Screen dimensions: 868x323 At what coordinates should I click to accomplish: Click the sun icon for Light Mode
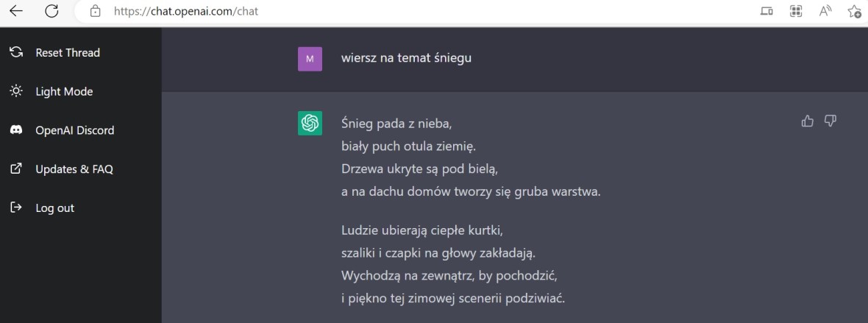pyautogui.click(x=17, y=90)
